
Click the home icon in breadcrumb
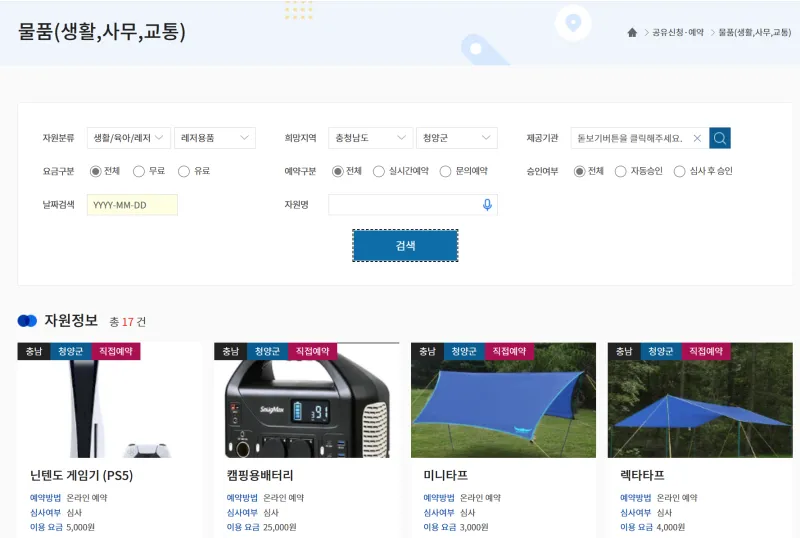pyautogui.click(x=632, y=33)
